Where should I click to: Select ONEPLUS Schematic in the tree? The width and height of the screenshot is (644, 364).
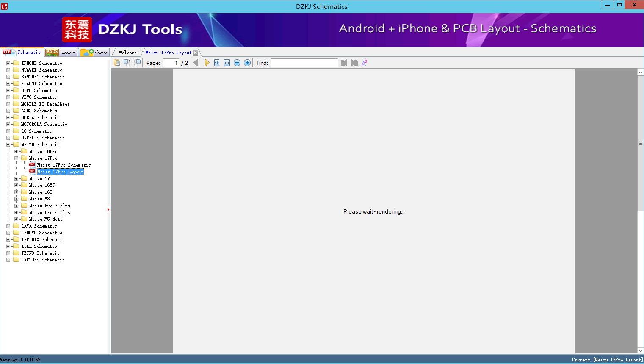pyautogui.click(x=43, y=138)
